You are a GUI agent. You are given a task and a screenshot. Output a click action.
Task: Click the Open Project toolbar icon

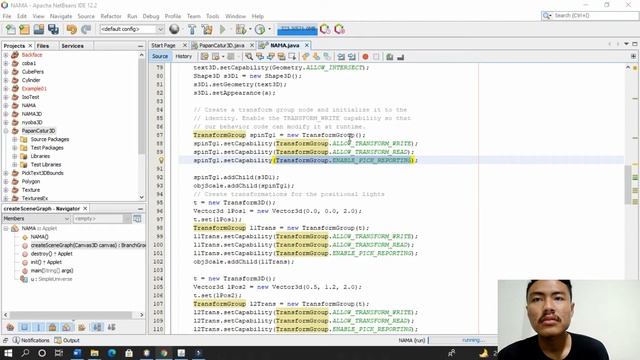pos(39,29)
